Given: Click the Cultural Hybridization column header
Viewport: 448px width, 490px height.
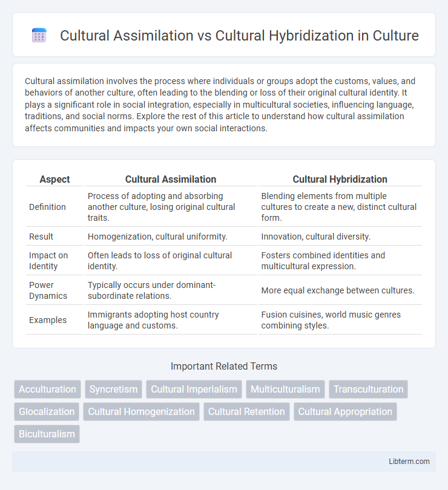Looking at the screenshot, I should [340, 179].
